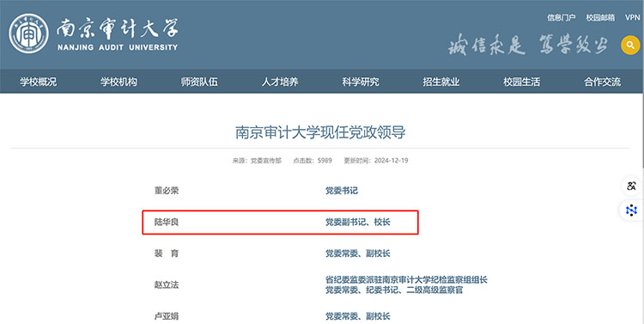Click the 点击数：5989 counter

pos(313,161)
